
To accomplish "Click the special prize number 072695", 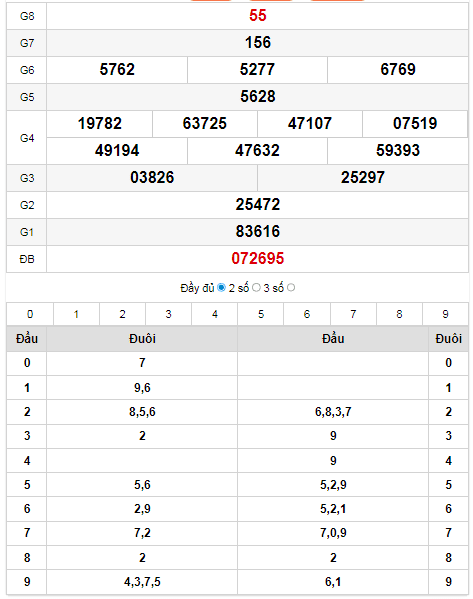I will tap(258, 259).
